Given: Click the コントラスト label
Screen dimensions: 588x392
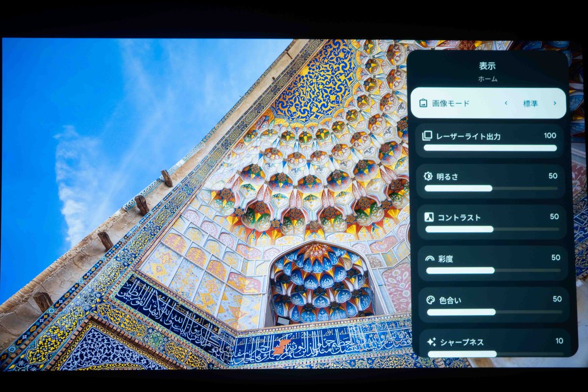Looking at the screenshot, I should [459, 217].
